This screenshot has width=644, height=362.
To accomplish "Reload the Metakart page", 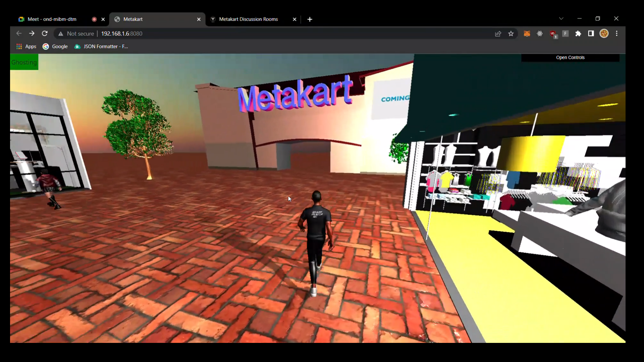I will [x=45, y=34].
